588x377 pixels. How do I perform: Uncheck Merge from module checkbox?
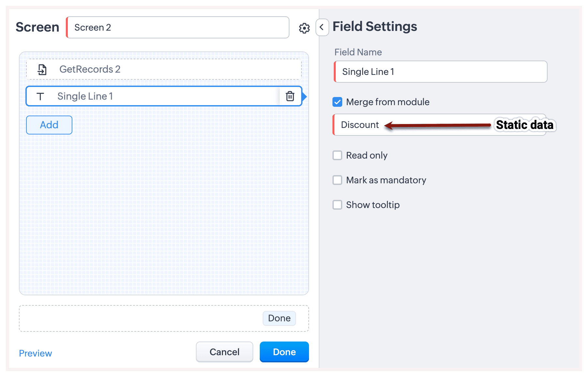tap(337, 102)
